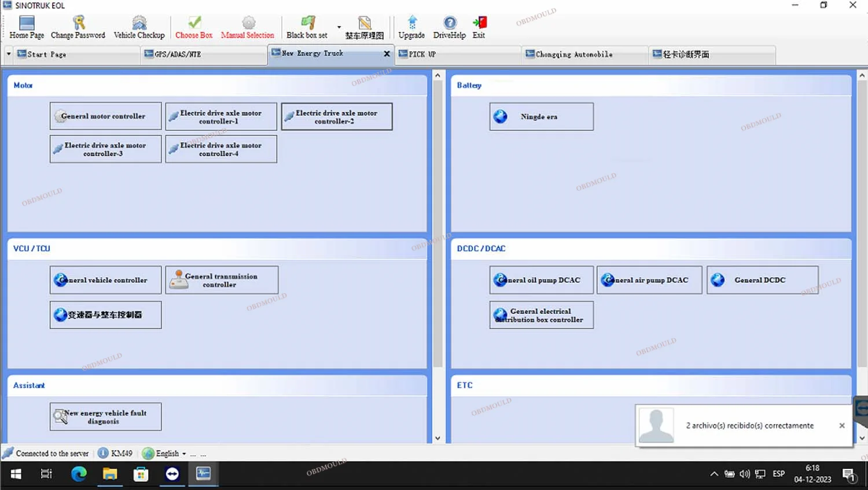Expand the Black box set dropdown arrow
The image size is (868, 490).
pyautogui.click(x=339, y=27)
